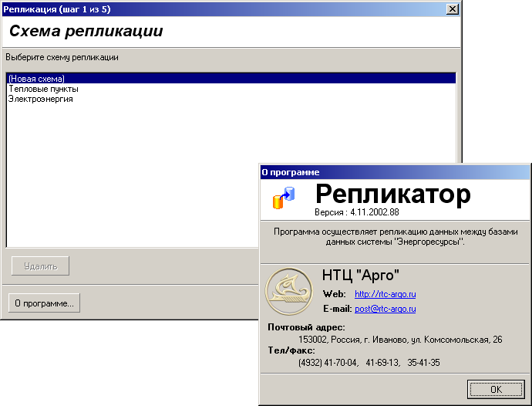
Task: Click the НТЦ Арго ship logo
Action: point(288,291)
